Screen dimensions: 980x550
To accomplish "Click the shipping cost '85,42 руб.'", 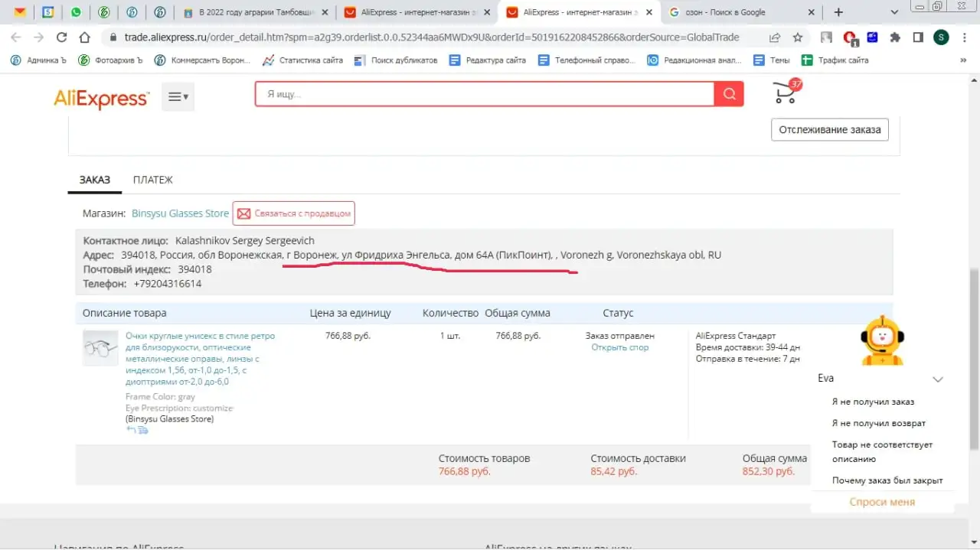I will (x=614, y=472).
